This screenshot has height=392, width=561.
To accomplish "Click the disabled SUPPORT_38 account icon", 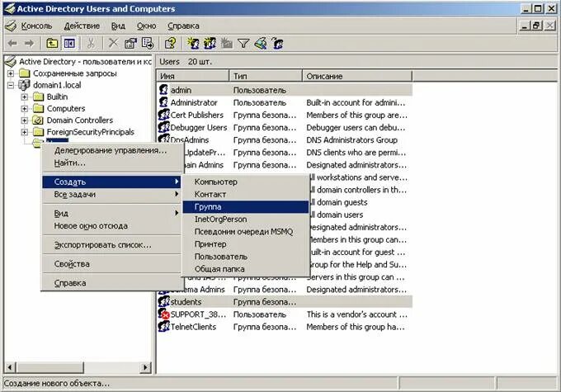I will tap(164, 314).
